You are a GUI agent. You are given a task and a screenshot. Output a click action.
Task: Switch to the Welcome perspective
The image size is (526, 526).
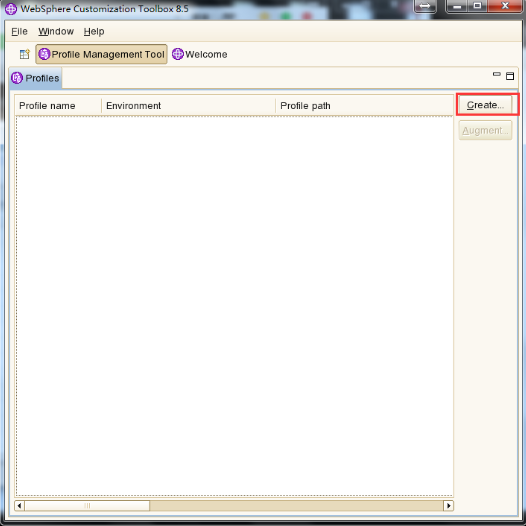tap(200, 54)
